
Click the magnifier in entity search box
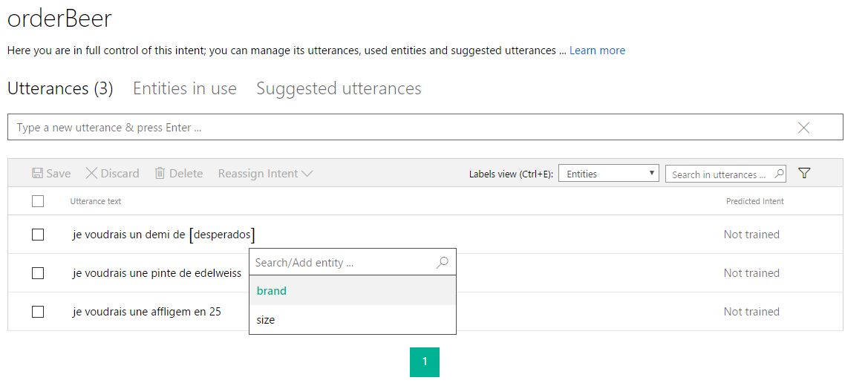click(x=442, y=263)
